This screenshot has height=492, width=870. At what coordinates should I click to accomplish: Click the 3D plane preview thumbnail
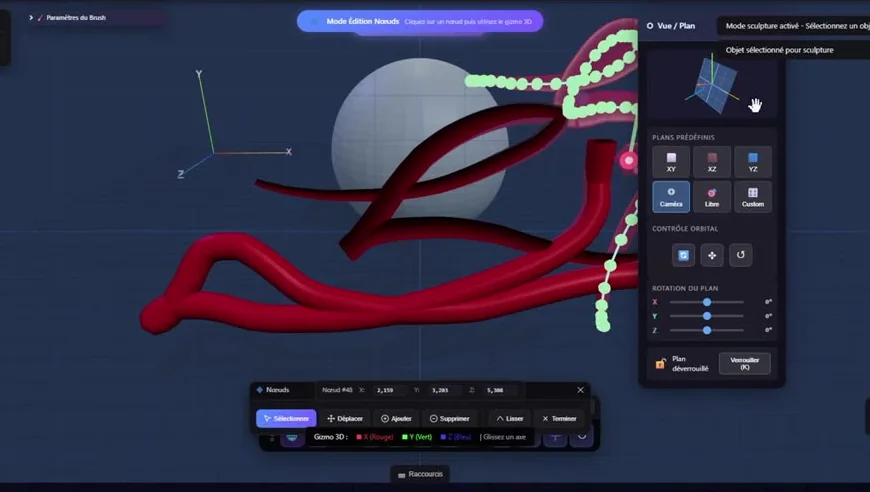712,83
